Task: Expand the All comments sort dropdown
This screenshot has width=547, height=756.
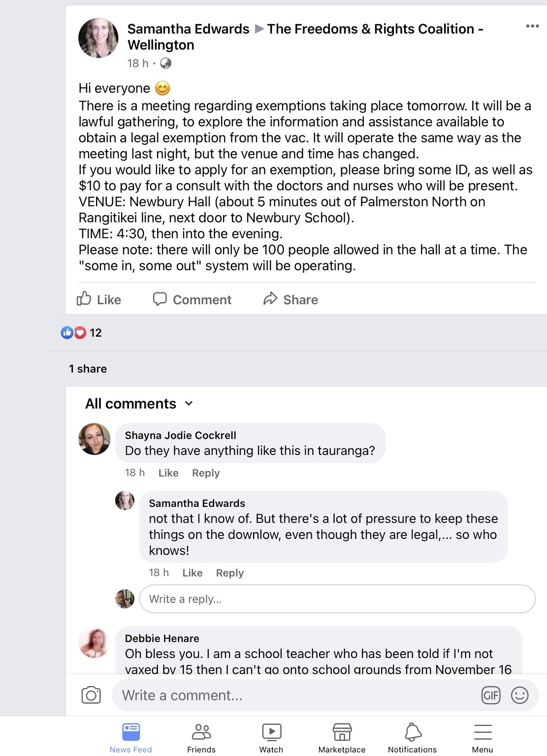Action: (139, 404)
